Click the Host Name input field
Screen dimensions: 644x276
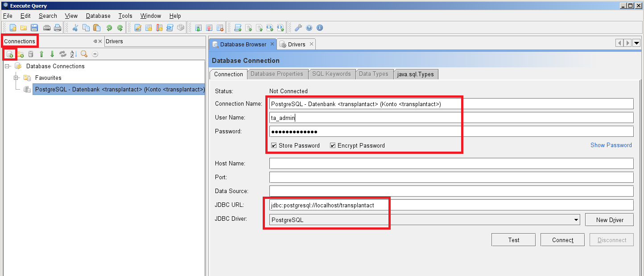click(x=451, y=164)
